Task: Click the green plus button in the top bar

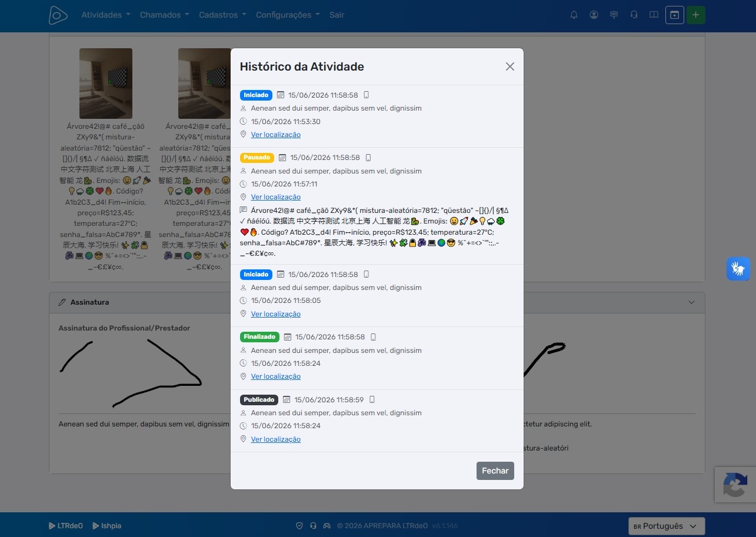Action: 696,15
